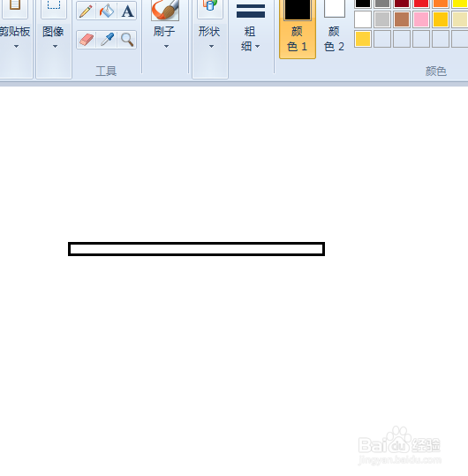Pick the orange palette swatch

tap(441, 4)
